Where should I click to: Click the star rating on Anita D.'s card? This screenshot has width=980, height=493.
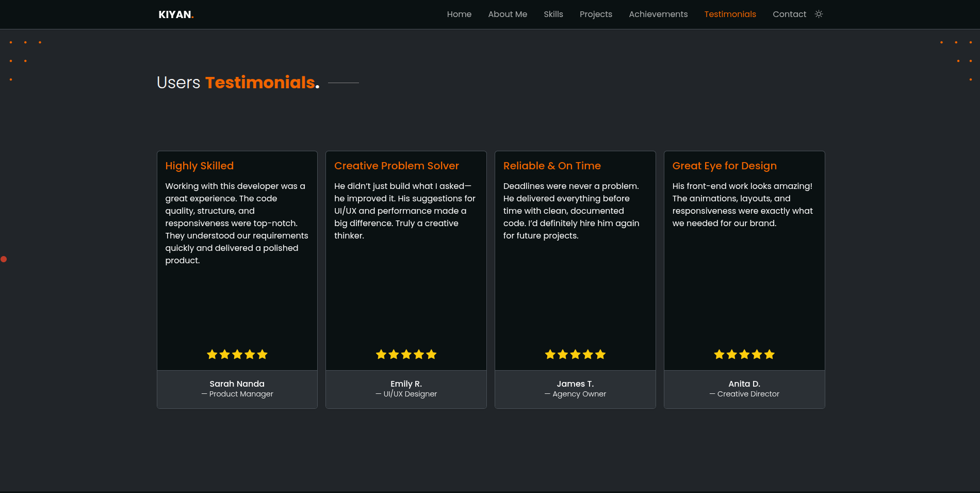(x=744, y=354)
